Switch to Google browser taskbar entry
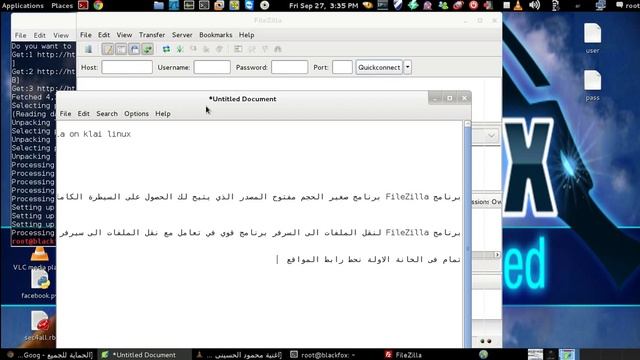Viewport: 640px width, 360px height. pos(50,355)
